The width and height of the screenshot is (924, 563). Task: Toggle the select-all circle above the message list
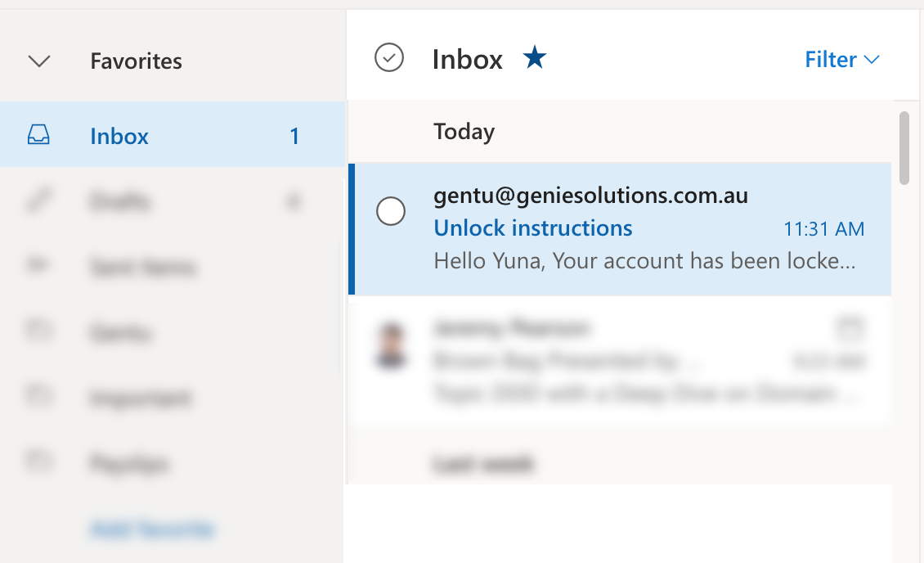pyautogui.click(x=389, y=58)
